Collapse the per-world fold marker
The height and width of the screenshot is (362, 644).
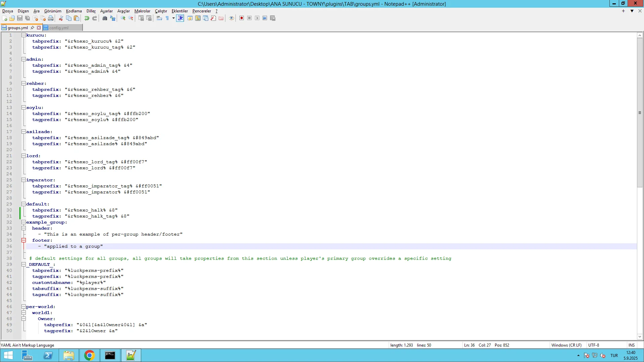(24, 307)
